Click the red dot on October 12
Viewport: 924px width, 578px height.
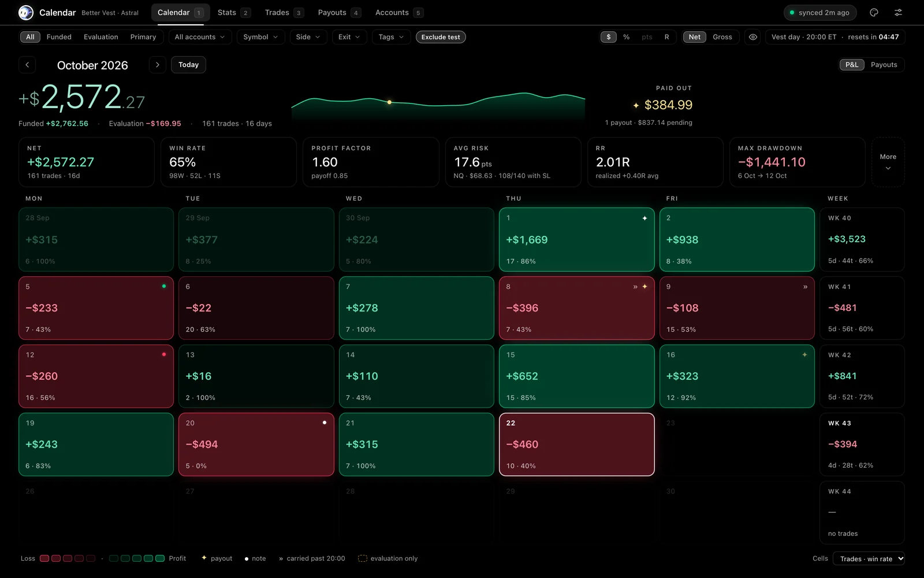[164, 354]
